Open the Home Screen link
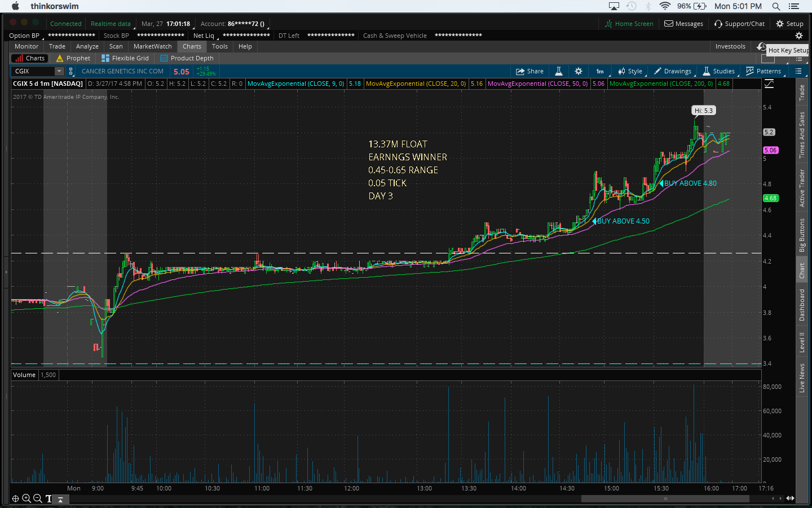Viewport: 812px width, 508px height. click(629, 24)
